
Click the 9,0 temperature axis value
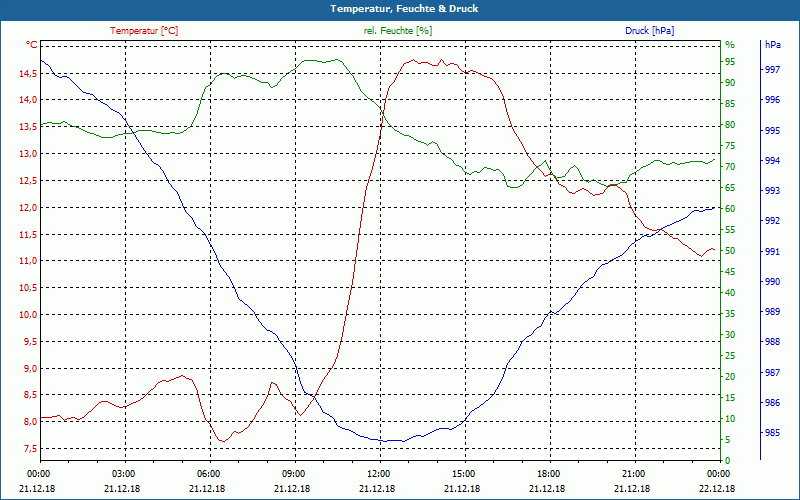pyautogui.click(x=30, y=369)
